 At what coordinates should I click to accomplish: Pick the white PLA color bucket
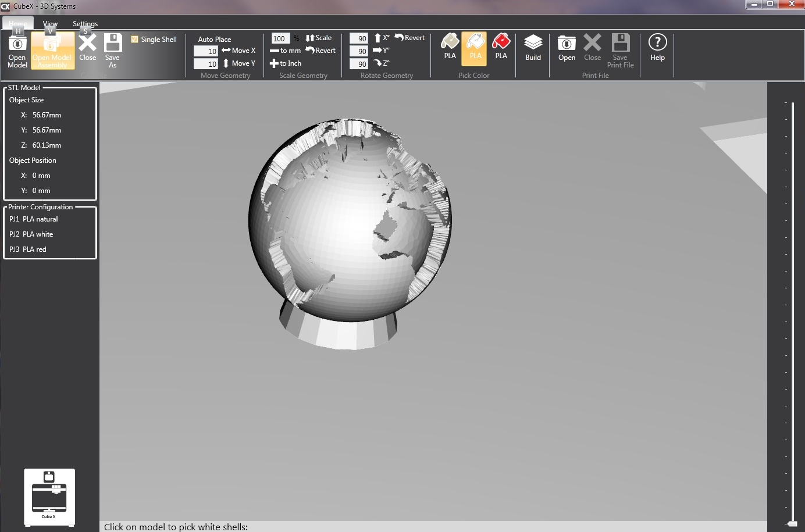coord(475,48)
